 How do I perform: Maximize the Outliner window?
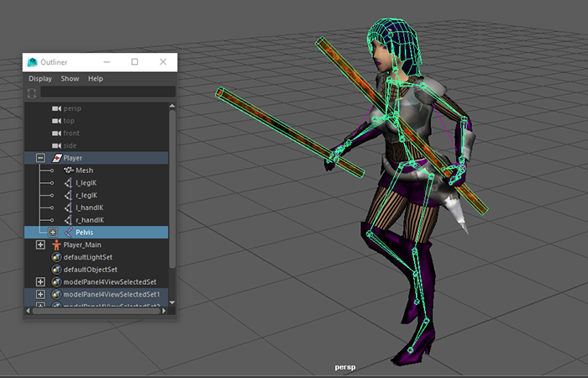134,62
